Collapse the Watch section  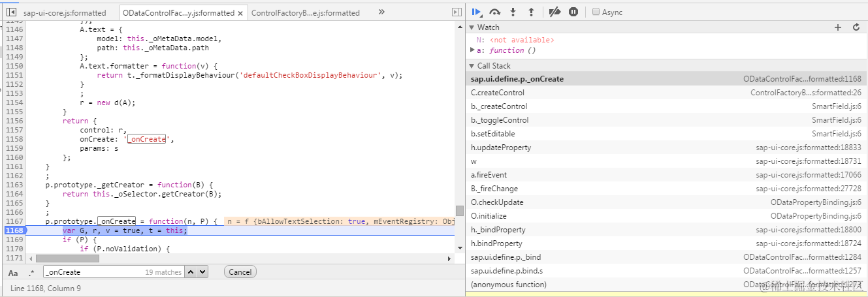472,27
